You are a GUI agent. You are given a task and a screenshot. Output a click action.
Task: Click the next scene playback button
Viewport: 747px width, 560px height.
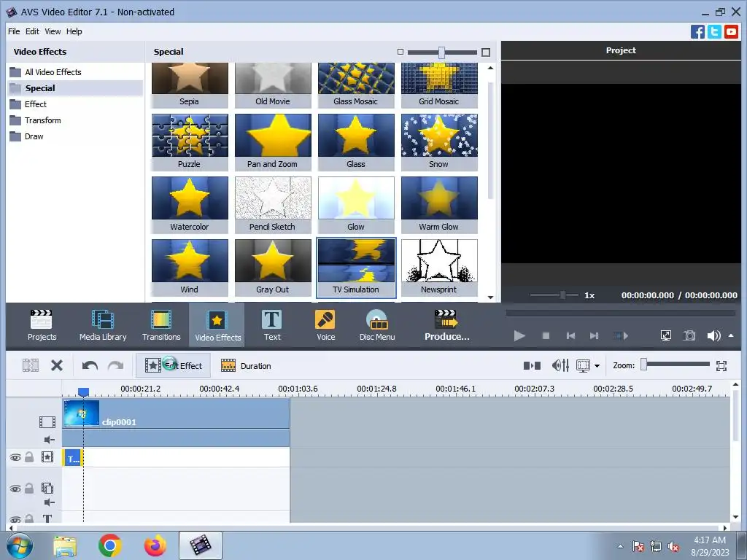[x=620, y=335]
